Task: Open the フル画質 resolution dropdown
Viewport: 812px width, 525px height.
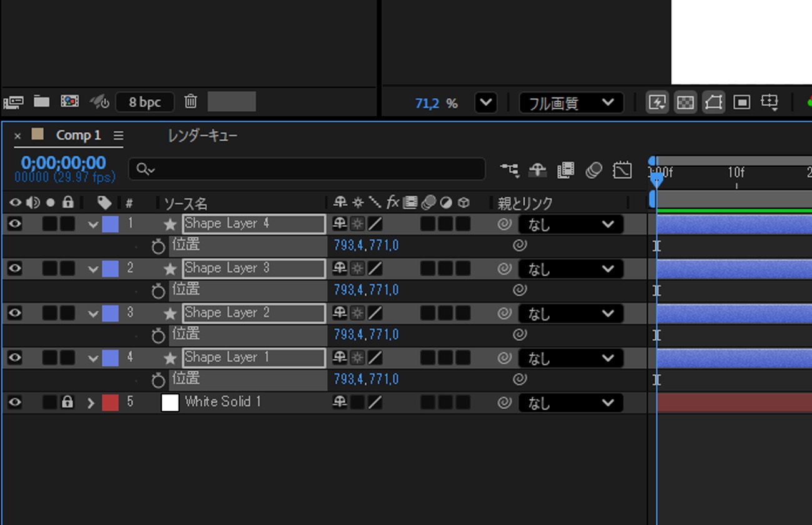Action: pos(571,102)
